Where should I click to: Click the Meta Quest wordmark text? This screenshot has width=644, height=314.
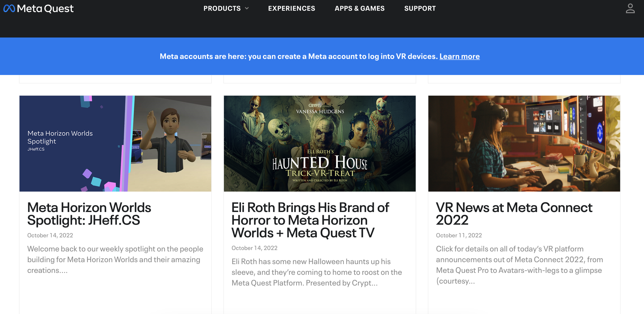pyautogui.click(x=45, y=9)
